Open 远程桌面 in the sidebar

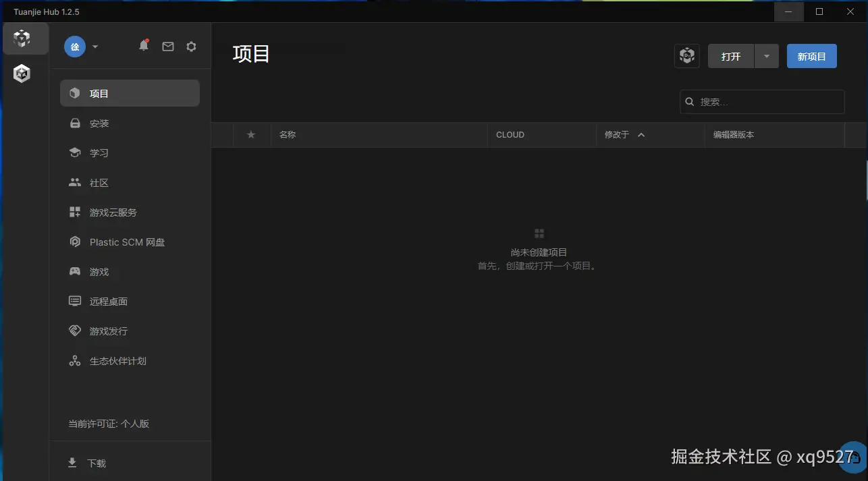click(130, 302)
